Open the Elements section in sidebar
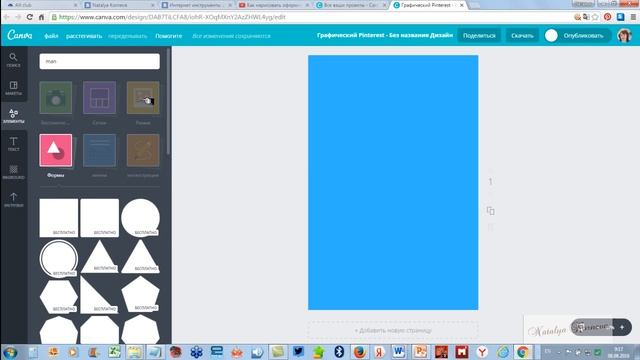640x360 pixels. point(13,116)
